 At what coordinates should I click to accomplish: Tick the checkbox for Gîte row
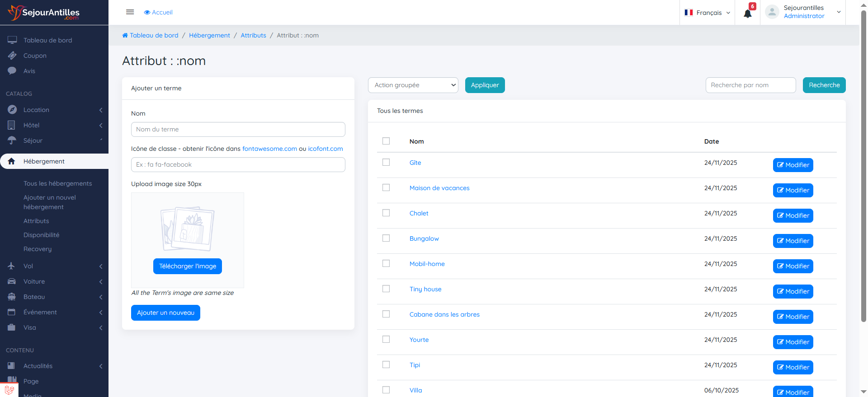tap(386, 162)
